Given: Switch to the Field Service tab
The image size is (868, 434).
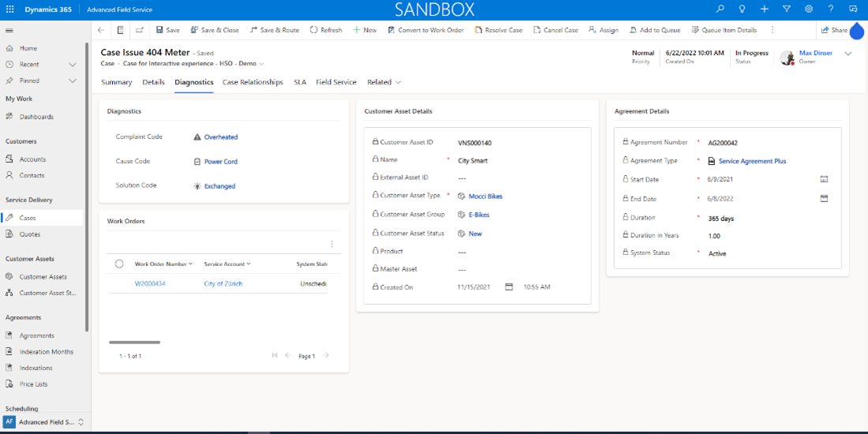Looking at the screenshot, I should point(336,82).
